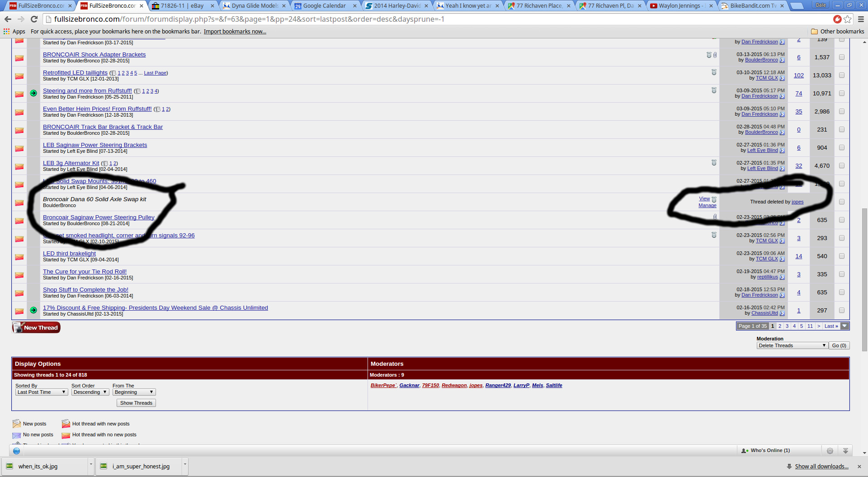This screenshot has height=477, width=868.
Task: Expand the Sorted By Last Post Time dropdown
Action: click(x=41, y=392)
